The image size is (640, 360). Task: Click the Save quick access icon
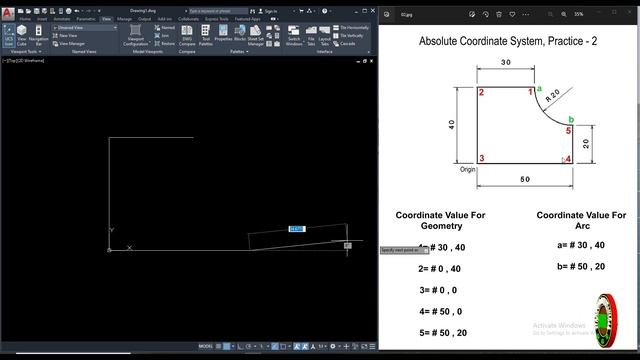point(36,11)
